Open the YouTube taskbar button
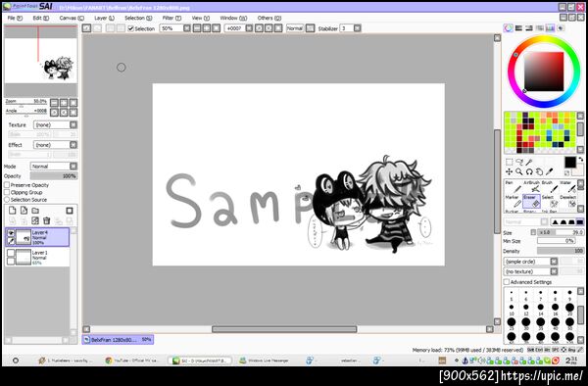 (x=132, y=361)
